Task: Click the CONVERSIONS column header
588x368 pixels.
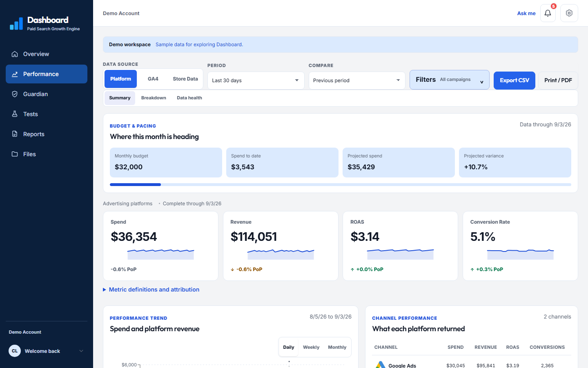Action: (x=547, y=347)
